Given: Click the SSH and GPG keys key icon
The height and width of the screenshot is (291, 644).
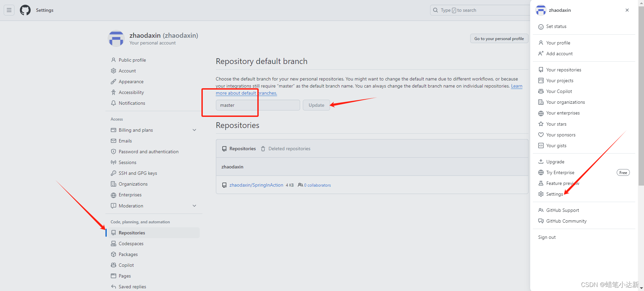Looking at the screenshot, I should click(x=114, y=173).
